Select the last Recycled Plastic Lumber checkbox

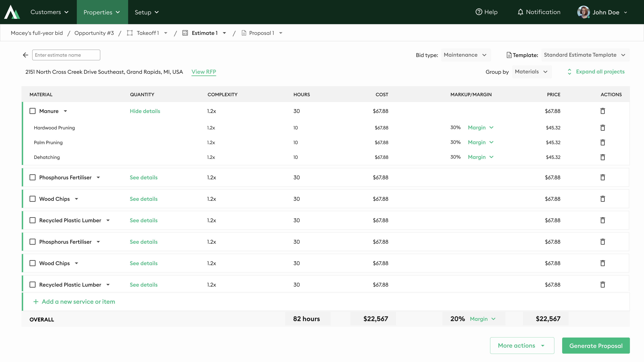[33, 285]
